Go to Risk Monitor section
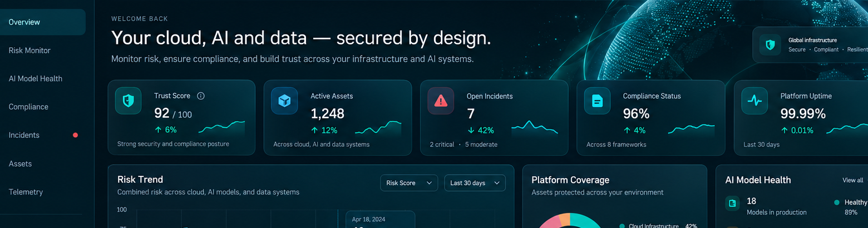The image size is (868, 228). point(29,51)
